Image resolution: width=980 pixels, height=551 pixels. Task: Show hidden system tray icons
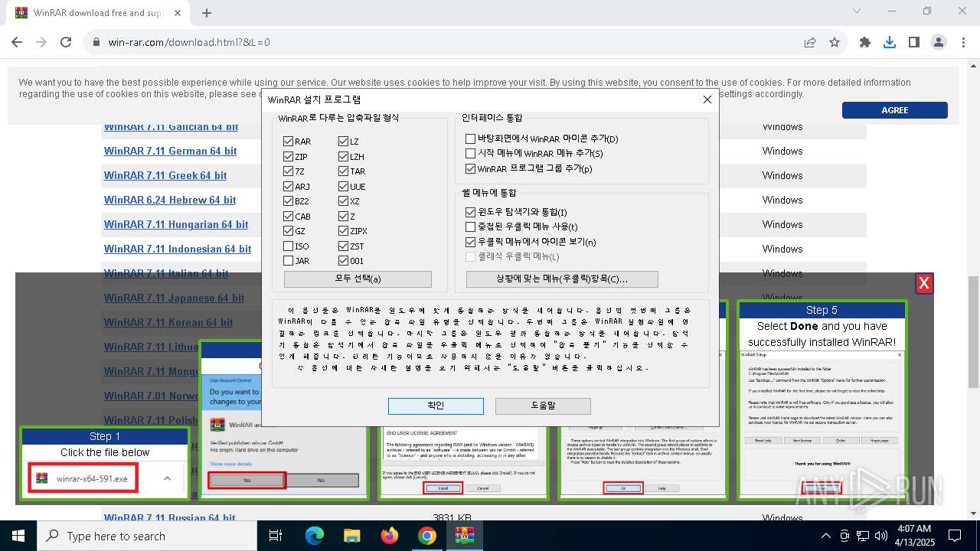825,536
